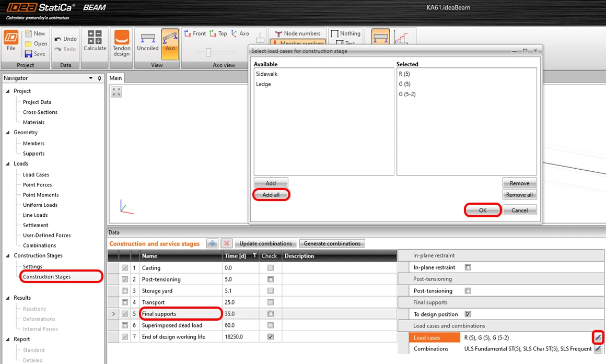Click the Save project icon
606x364 pixels.
coord(29,54)
